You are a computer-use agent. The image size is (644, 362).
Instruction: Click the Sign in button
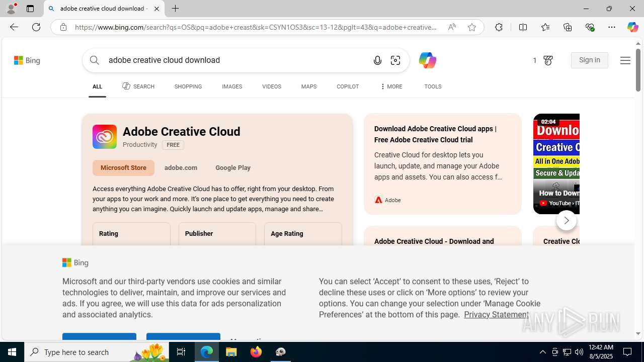coord(590,60)
